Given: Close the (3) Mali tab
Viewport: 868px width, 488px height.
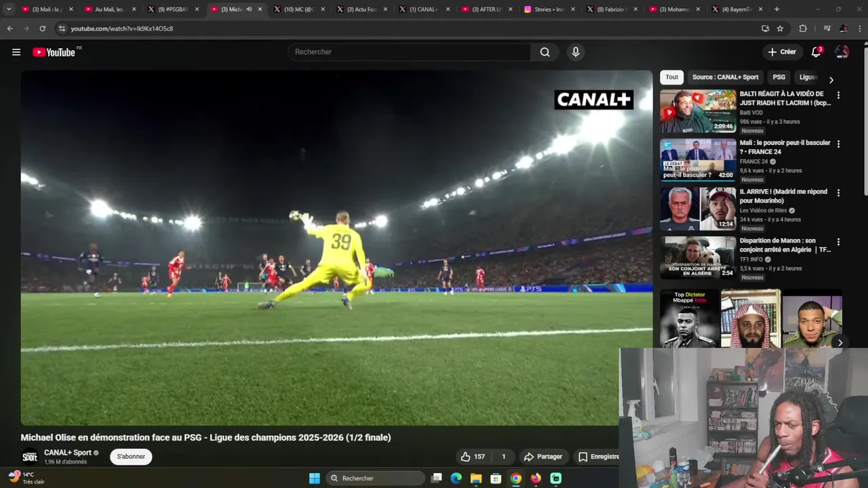Looking at the screenshot, I should coord(71,9).
